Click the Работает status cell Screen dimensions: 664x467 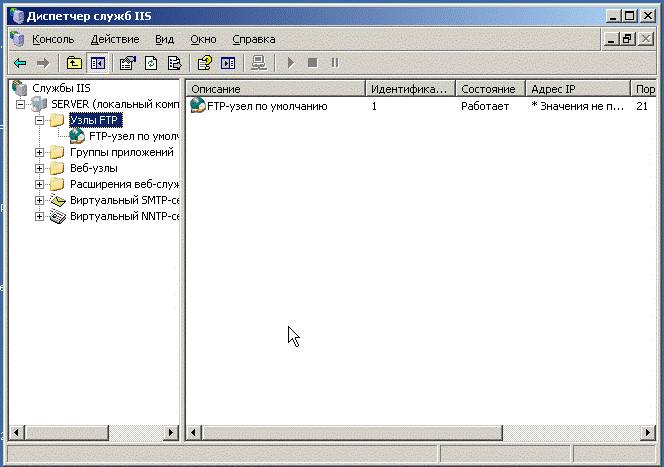pos(485,106)
